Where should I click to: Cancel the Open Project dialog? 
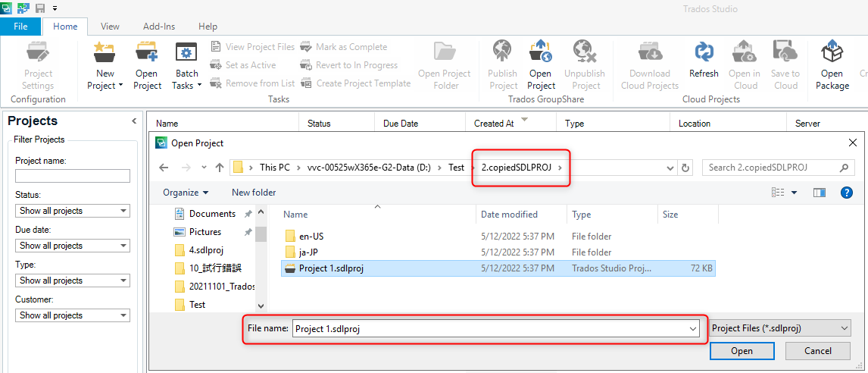(x=817, y=351)
